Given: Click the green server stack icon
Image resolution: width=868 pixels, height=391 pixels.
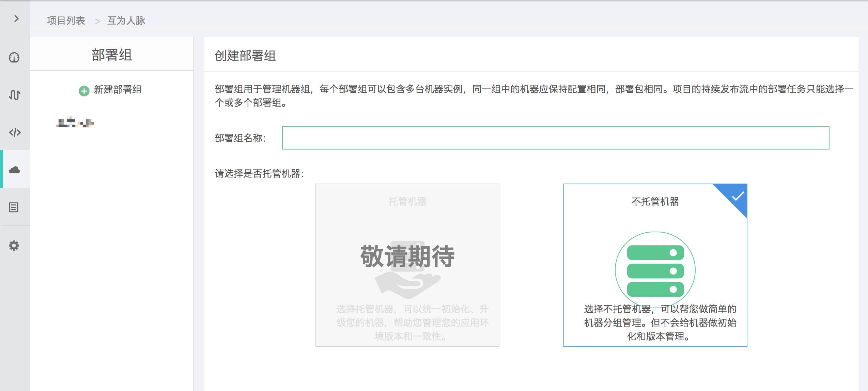Looking at the screenshot, I should tap(655, 271).
